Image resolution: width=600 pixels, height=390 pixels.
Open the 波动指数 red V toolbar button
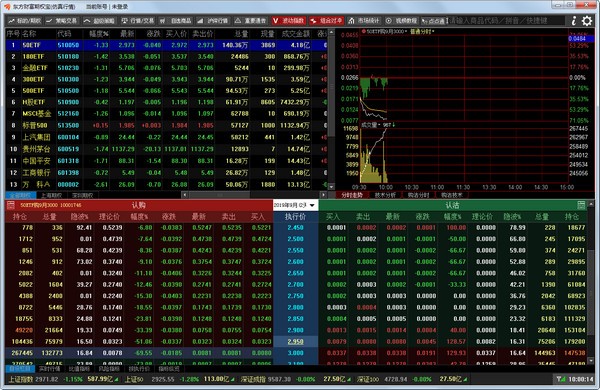289,21
